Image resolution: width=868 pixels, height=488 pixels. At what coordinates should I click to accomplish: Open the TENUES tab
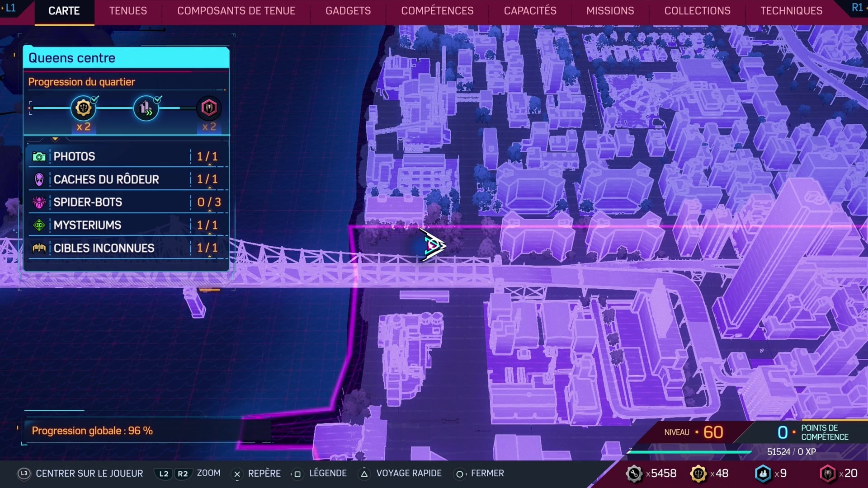[x=128, y=11]
